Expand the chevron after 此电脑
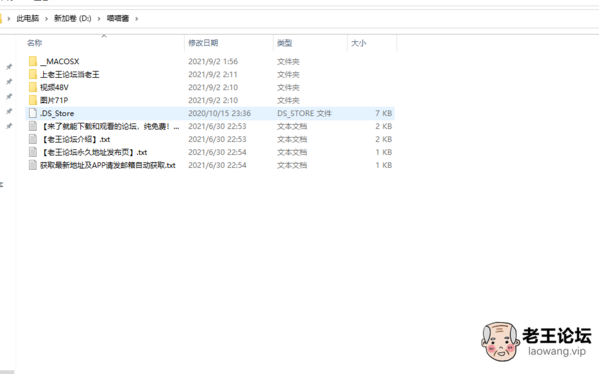The width and height of the screenshot is (599, 374). 46,18
